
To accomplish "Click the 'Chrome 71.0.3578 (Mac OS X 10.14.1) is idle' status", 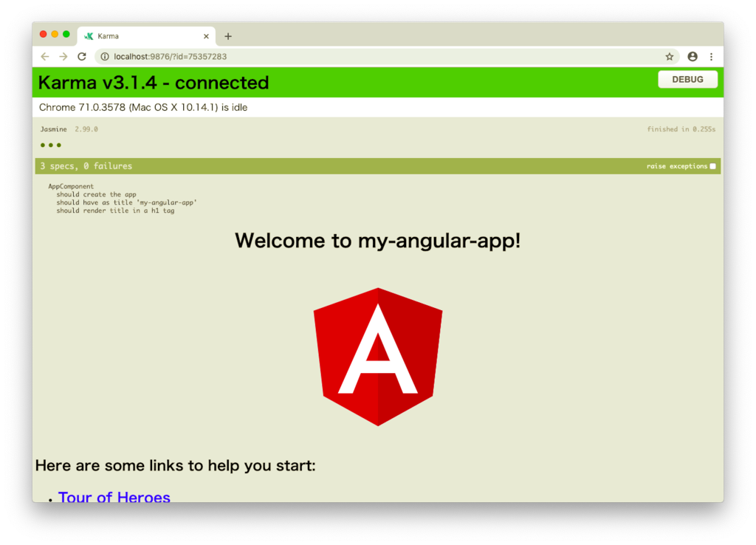I will point(143,107).
